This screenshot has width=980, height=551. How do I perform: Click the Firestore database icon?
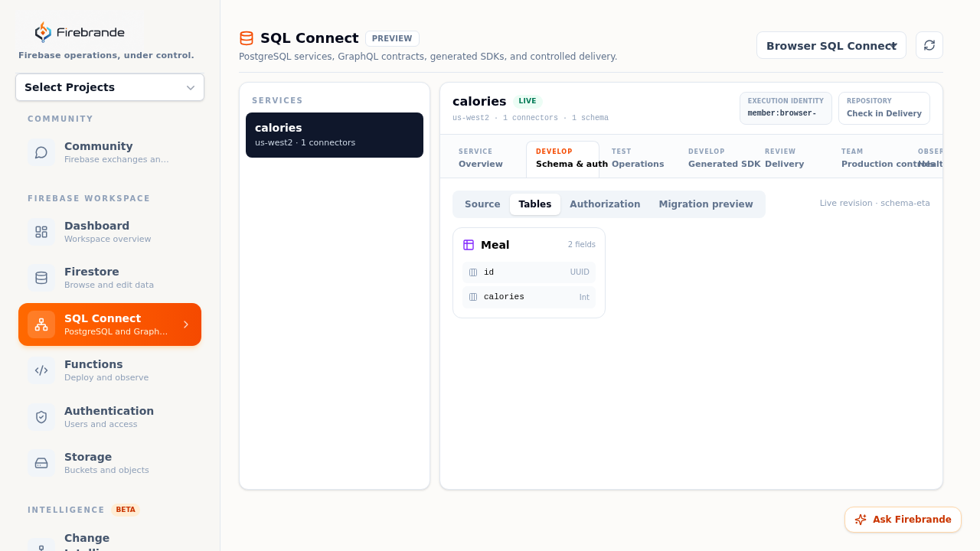pyautogui.click(x=41, y=278)
